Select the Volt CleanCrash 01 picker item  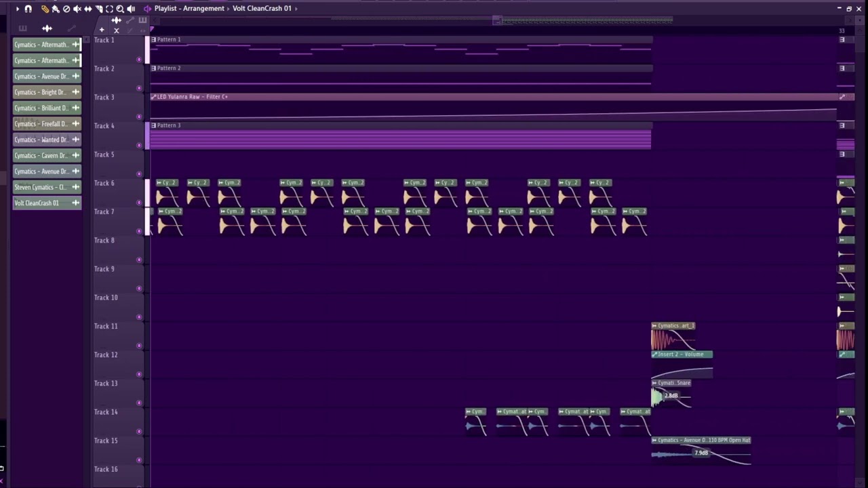(x=47, y=203)
